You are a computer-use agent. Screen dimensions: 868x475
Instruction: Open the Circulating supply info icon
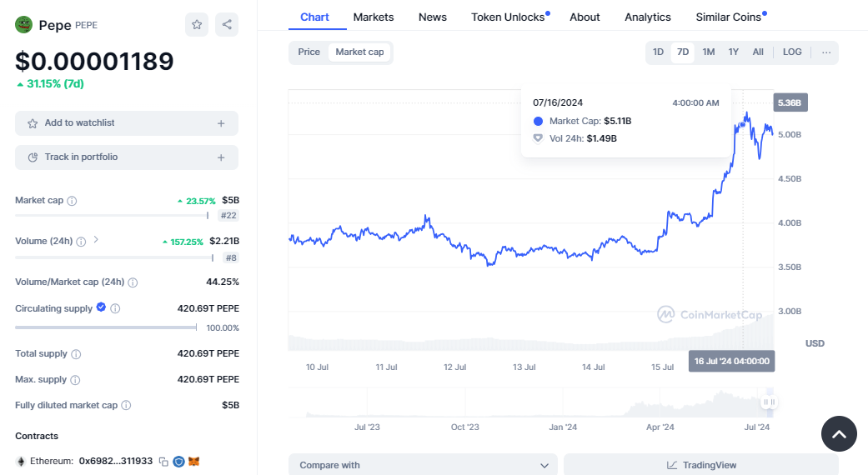pos(115,308)
